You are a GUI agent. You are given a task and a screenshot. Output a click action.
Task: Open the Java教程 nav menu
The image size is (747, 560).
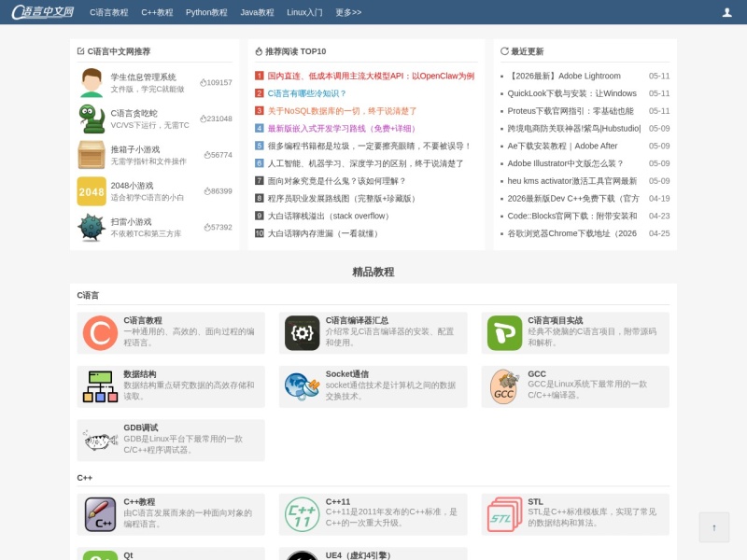point(258,12)
